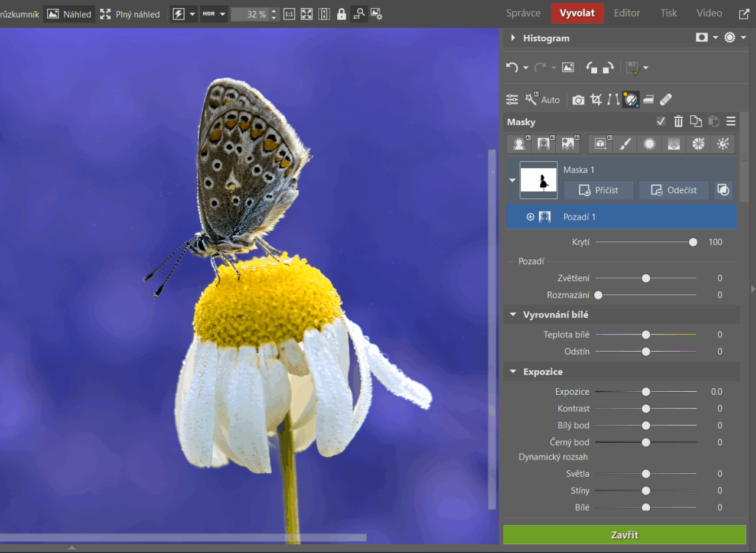The width and height of the screenshot is (756, 553).
Task: Click the zoom lock padlock icon
Action: click(x=341, y=14)
